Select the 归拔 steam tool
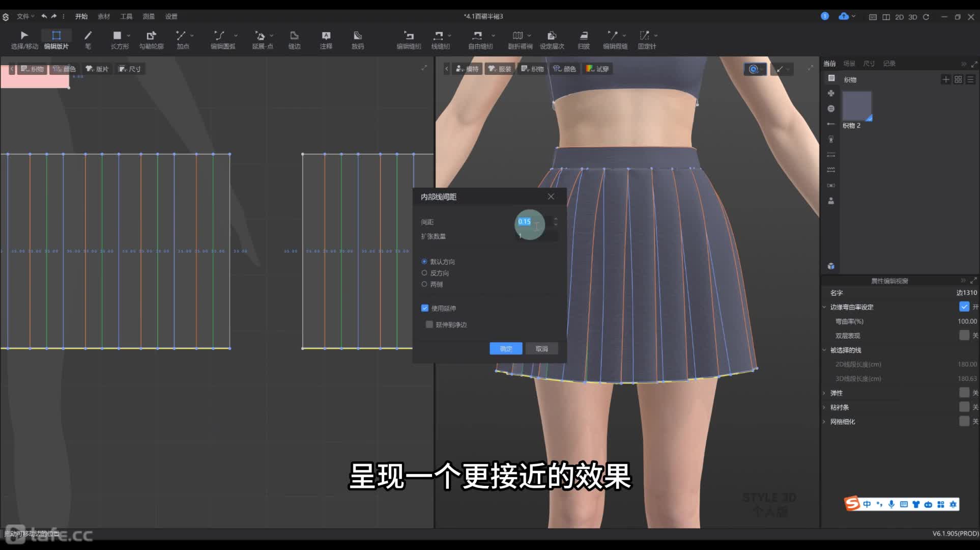The image size is (980, 550). point(584,40)
